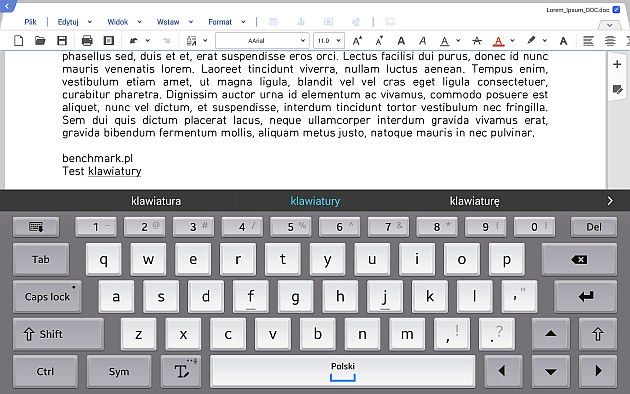This screenshot has width=630, height=394.
Task: Expand the Edytuj menu arrow
Action: (90, 22)
